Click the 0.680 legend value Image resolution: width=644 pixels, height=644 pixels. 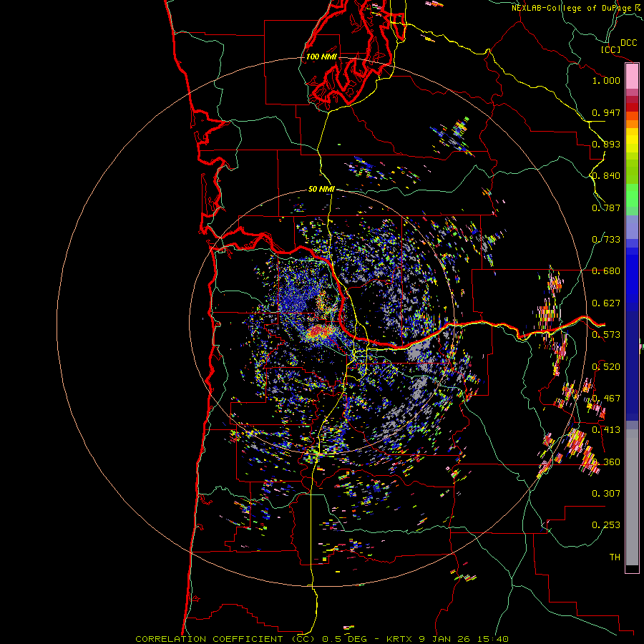coord(606,271)
